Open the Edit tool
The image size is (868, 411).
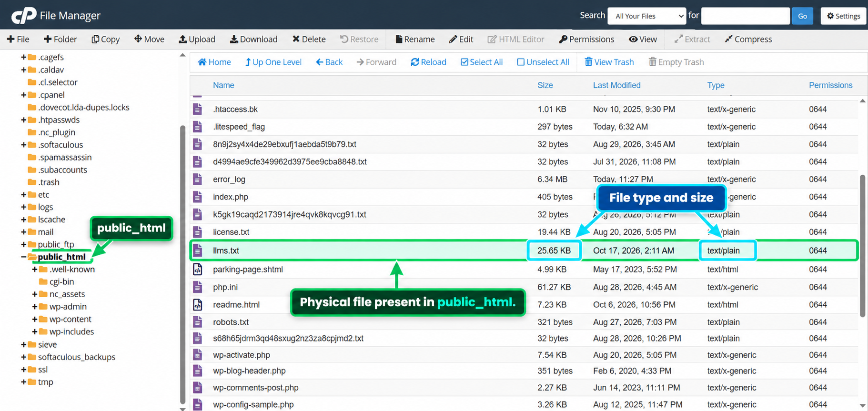pyautogui.click(x=461, y=39)
